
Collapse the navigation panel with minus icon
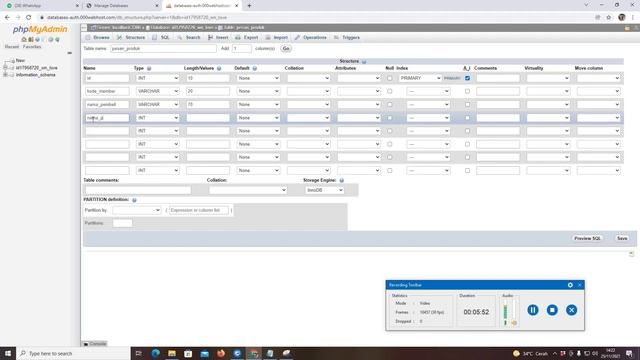click(x=69, y=53)
